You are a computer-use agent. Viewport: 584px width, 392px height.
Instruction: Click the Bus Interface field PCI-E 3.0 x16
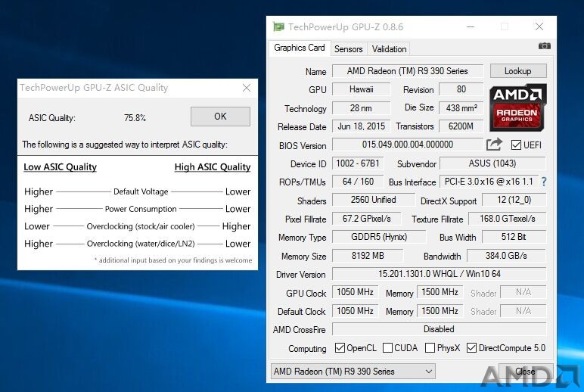489,182
